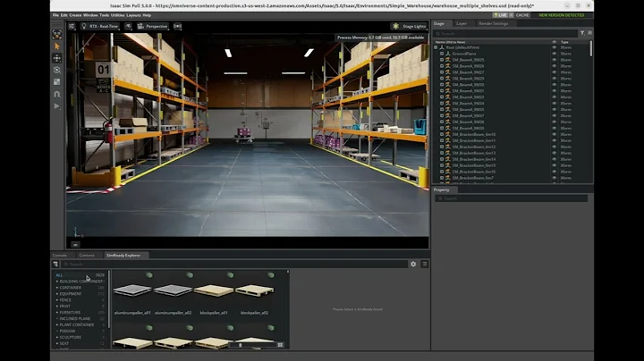
Task: Activate the Rotate tool in left toolbar
Action: [57, 71]
